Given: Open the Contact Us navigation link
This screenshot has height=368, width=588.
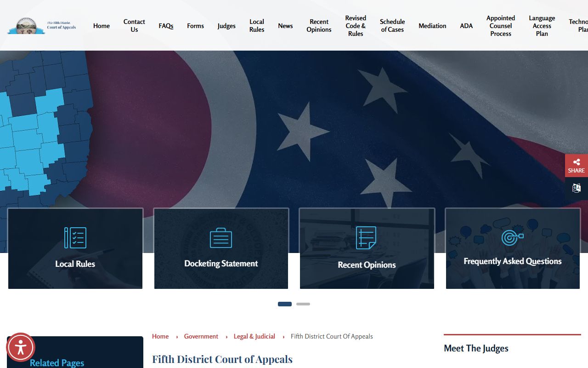Looking at the screenshot, I should pos(134,26).
